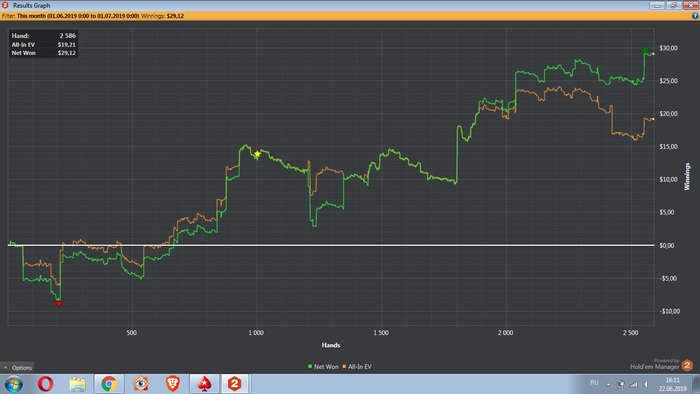This screenshot has width=700, height=394.
Task: Open Brave browser from taskbar
Action: 172,384
